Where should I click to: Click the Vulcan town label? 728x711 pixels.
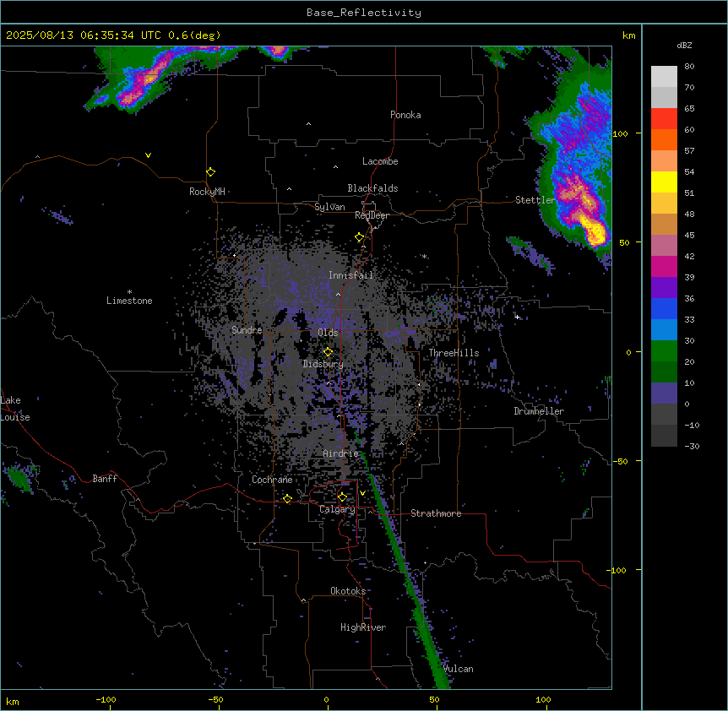click(x=458, y=669)
